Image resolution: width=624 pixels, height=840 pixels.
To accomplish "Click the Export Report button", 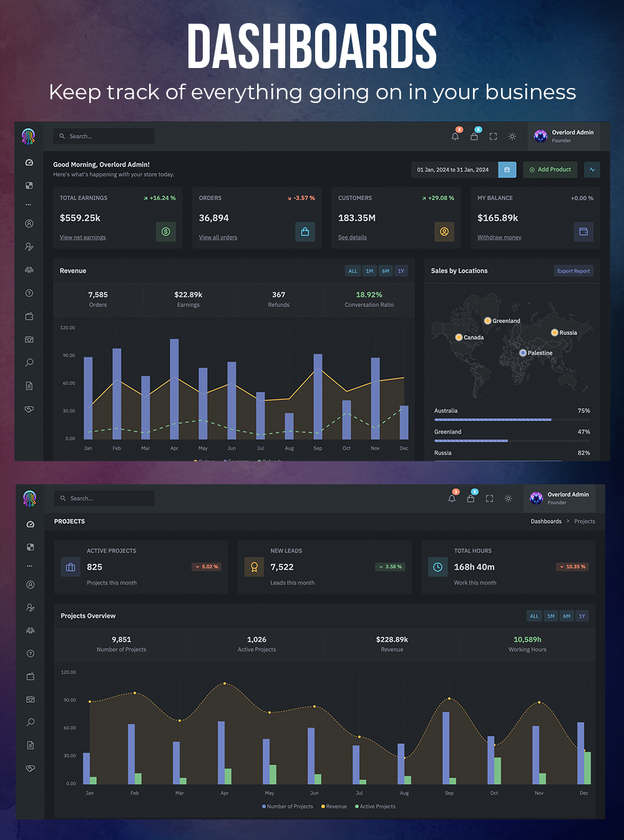I will pyautogui.click(x=573, y=271).
